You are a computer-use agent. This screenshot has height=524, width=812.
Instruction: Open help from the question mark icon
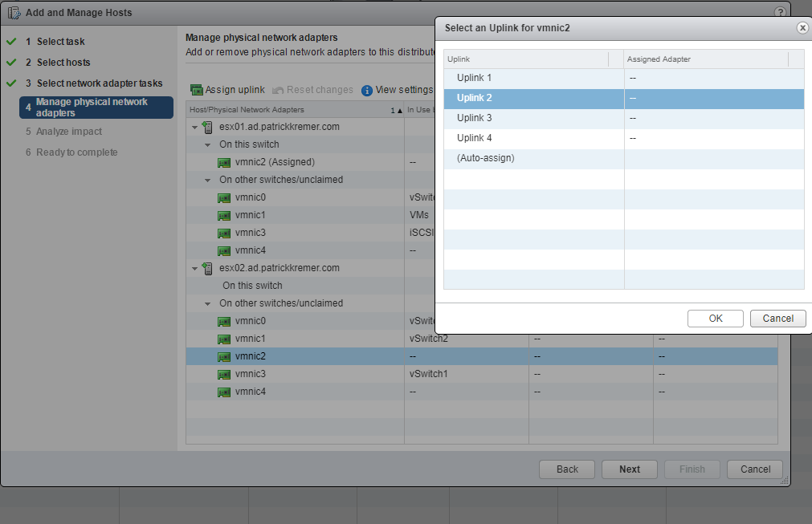(x=780, y=13)
